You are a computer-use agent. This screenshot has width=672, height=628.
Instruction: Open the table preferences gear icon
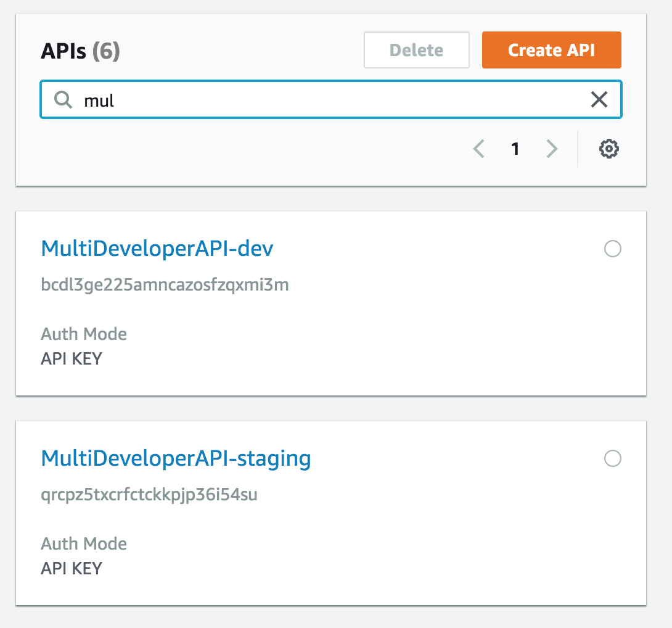609,149
